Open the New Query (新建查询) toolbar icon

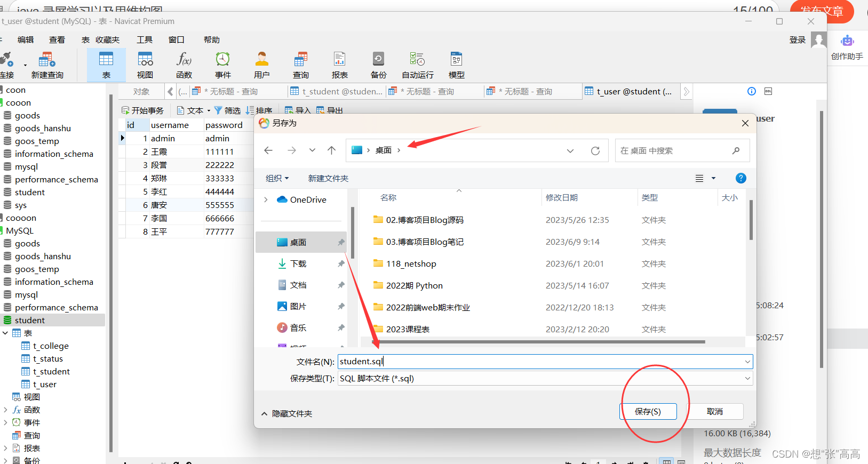coord(47,66)
